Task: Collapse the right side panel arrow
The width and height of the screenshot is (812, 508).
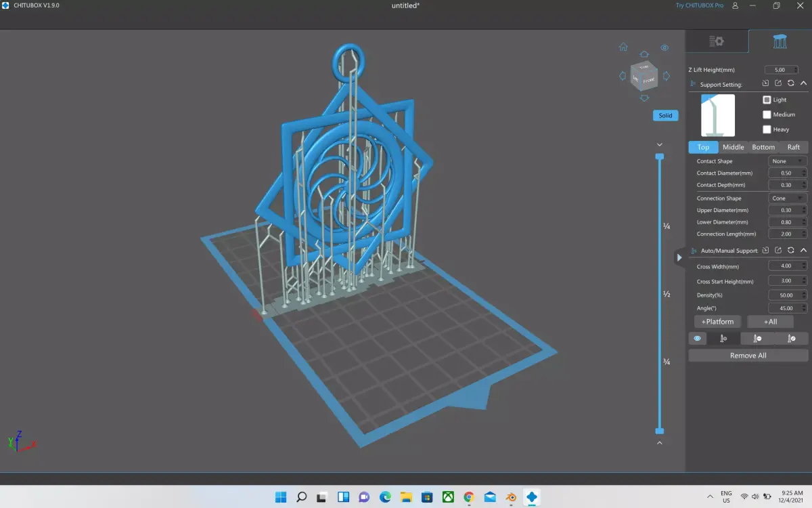Action: [x=679, y=257]
